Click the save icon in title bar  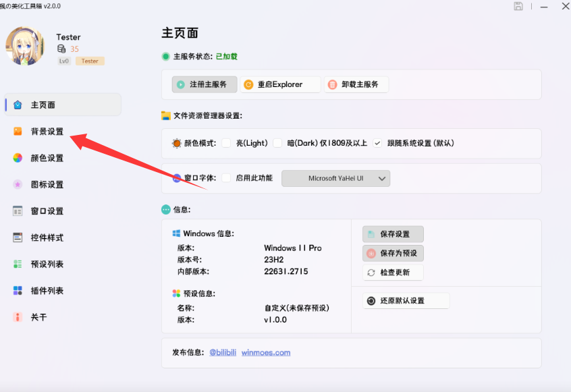(518, 6)
